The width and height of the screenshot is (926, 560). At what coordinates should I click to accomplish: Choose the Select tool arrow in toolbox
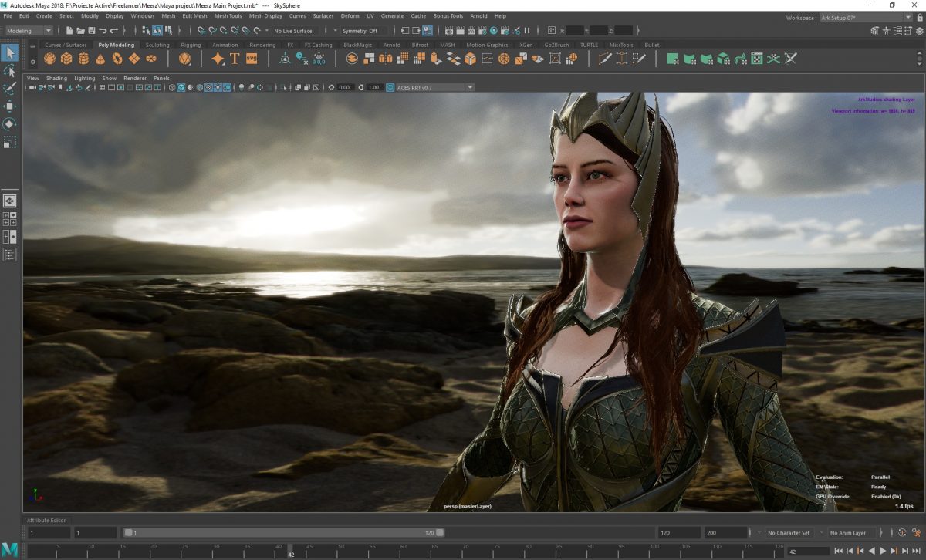[9, 52]
